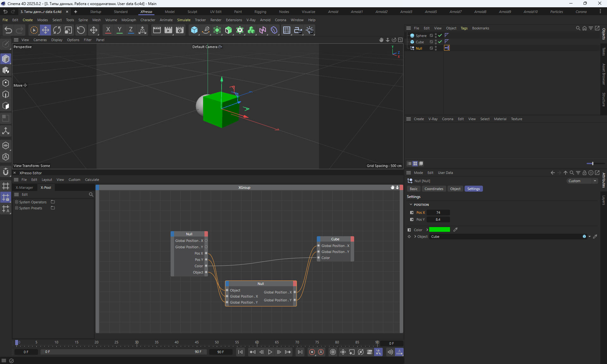Search in the X-Pool panel

tap(91, 194)
